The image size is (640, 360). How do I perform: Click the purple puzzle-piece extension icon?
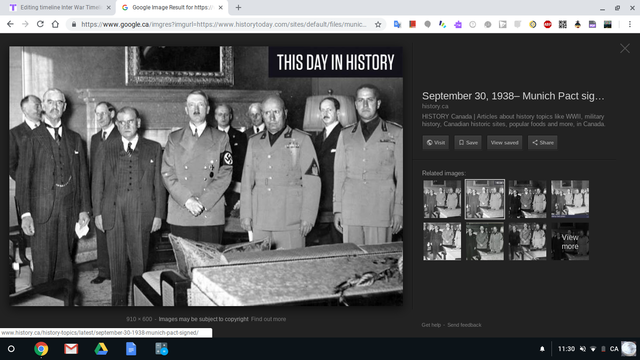(x=458, y=24)
